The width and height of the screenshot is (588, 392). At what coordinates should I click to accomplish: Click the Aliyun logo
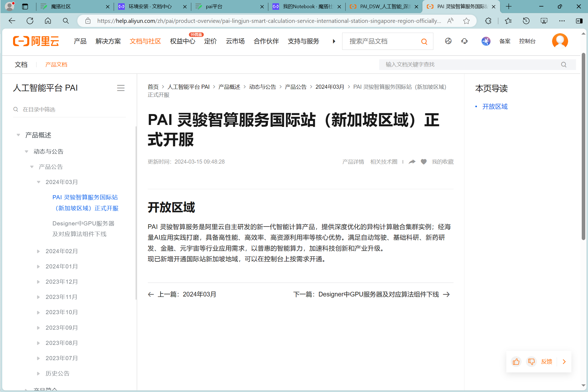36,41
